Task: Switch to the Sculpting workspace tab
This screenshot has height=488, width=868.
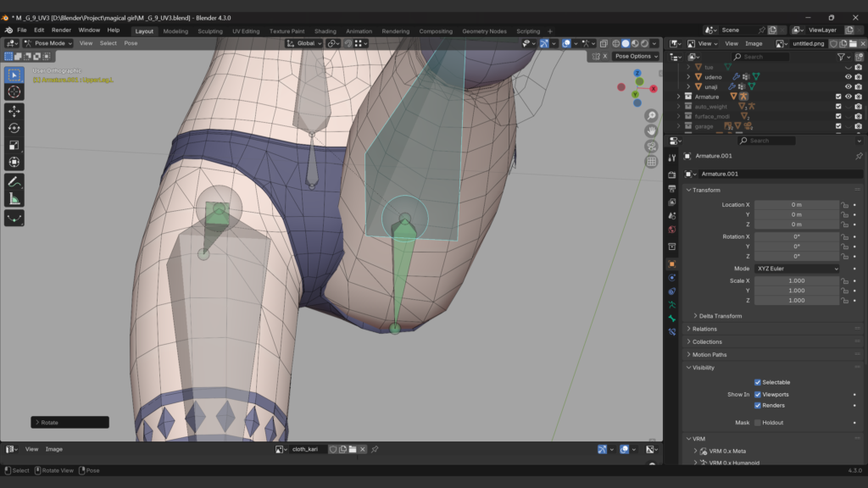Action: [x=210, y=31]
